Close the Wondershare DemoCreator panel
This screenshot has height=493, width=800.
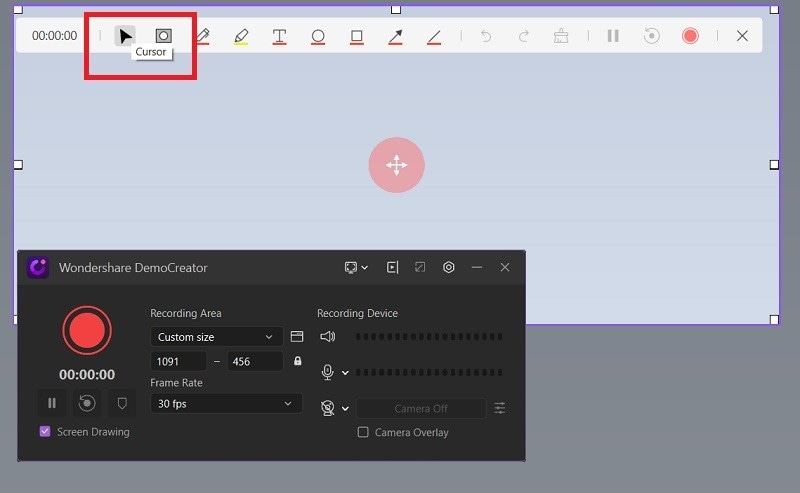click(x=505, y=267)
